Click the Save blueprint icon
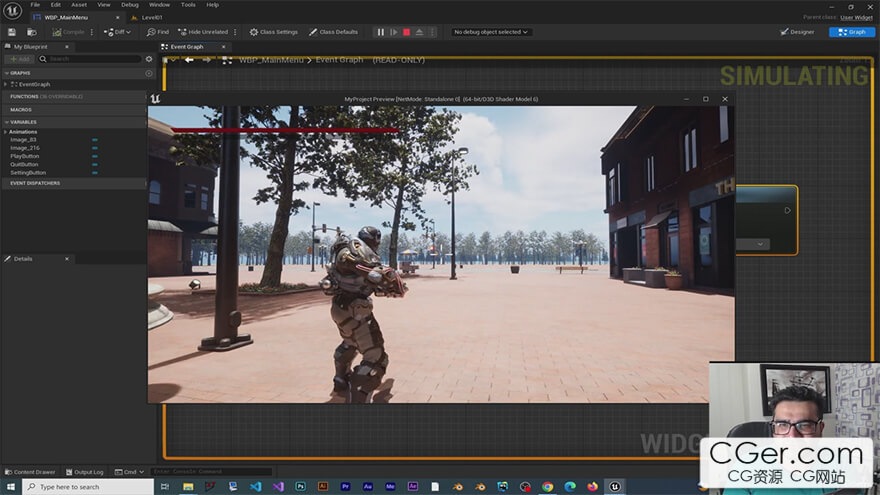The height and width of the screenshot is (495, 880). (12, 32)
